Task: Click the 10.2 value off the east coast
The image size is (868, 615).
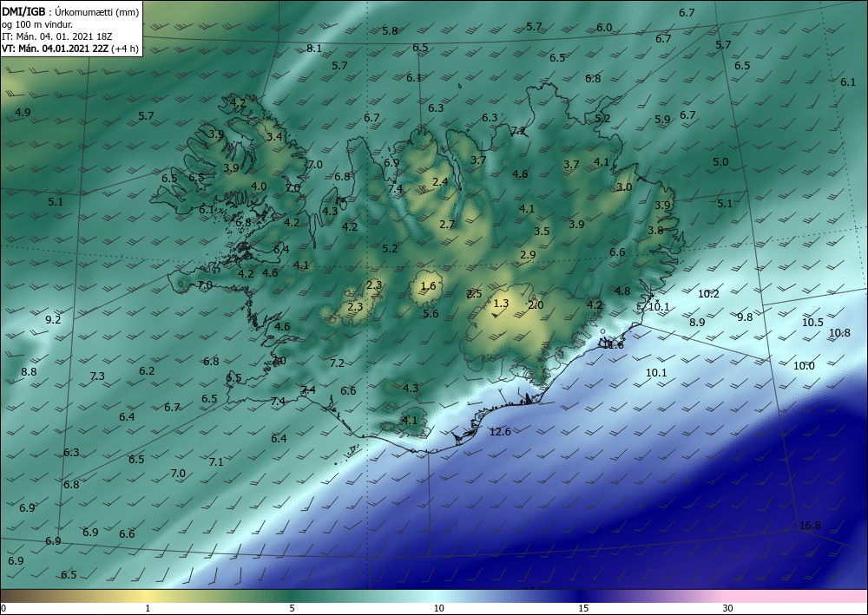Action: 708,294
